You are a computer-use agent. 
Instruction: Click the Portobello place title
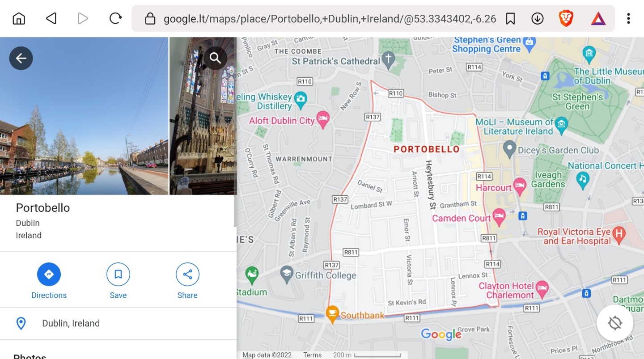[x=43, y=208]
